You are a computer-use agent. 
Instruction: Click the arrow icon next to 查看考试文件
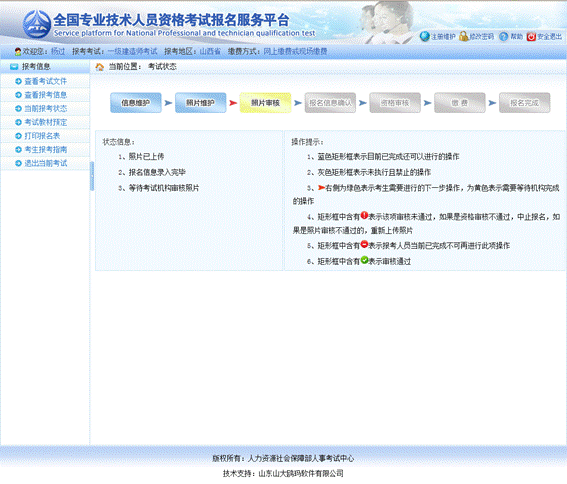pyautogui.click(x=18, y=81)
